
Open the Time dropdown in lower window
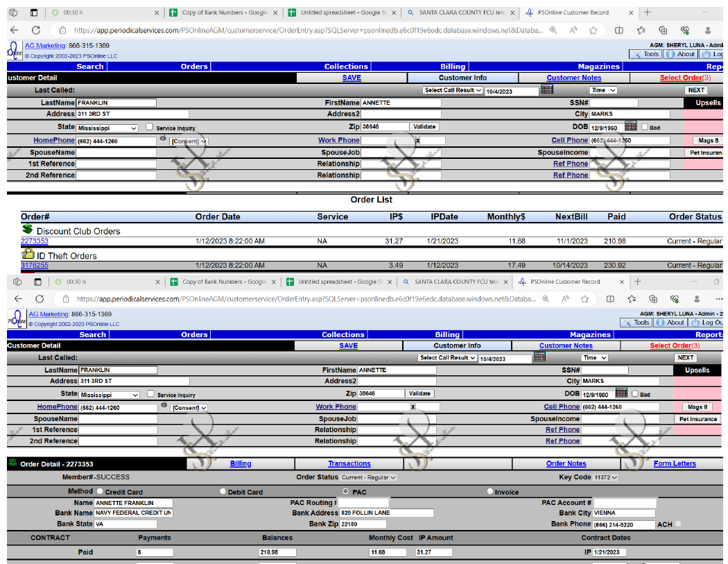(594, 358)
